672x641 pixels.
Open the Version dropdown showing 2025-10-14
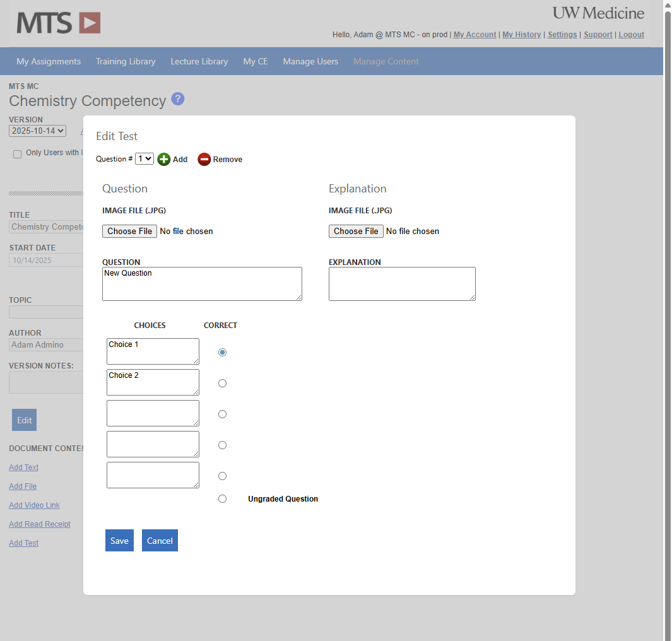pos(37,131)
